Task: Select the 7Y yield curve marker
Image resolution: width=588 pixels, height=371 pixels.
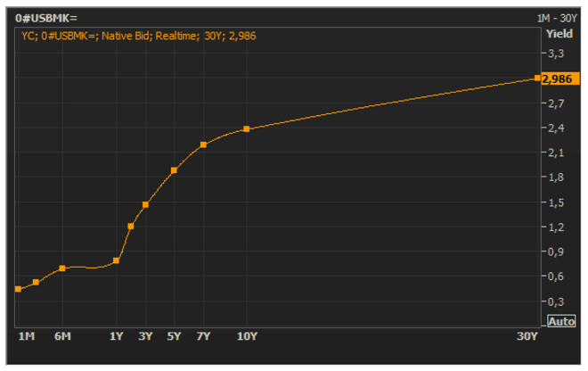Action: pos(203,145)
